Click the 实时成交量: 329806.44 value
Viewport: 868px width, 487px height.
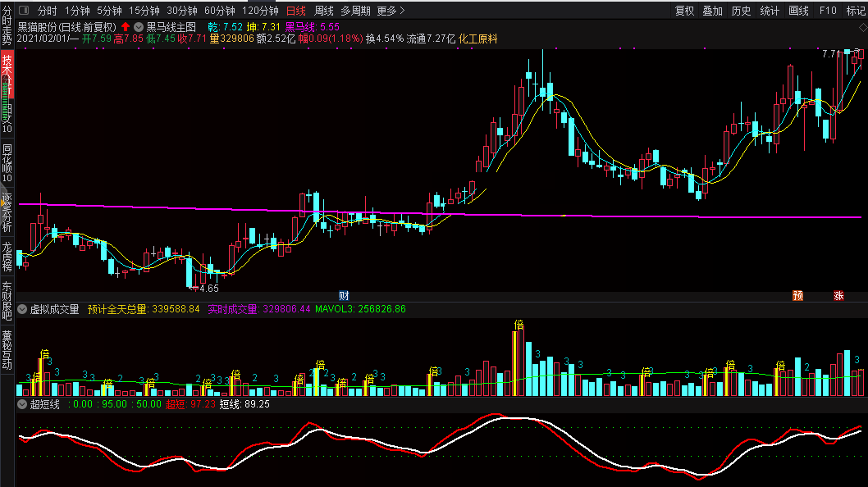(x=258, y=309)
